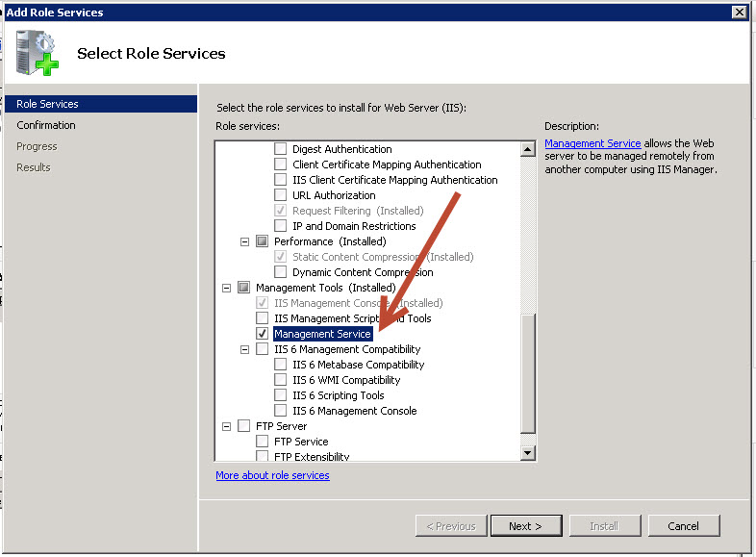Collapse IIS 6 Management Compatibility node

coord(245,349)
